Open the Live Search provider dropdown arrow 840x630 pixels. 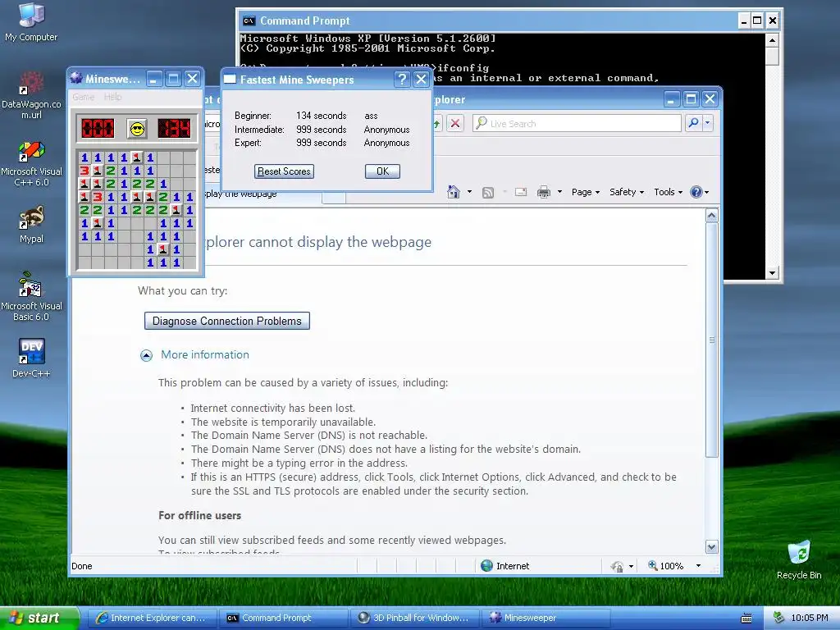[x=707, y=123]
